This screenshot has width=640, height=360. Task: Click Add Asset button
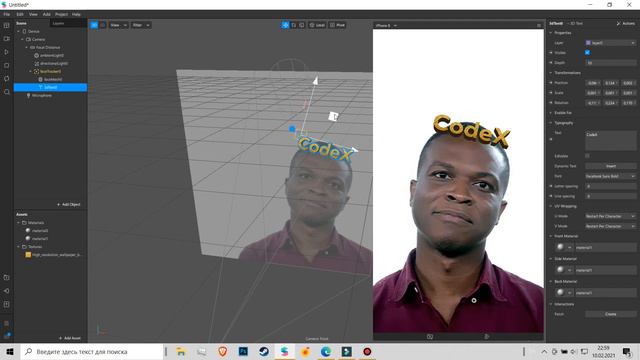coord(69,338)
